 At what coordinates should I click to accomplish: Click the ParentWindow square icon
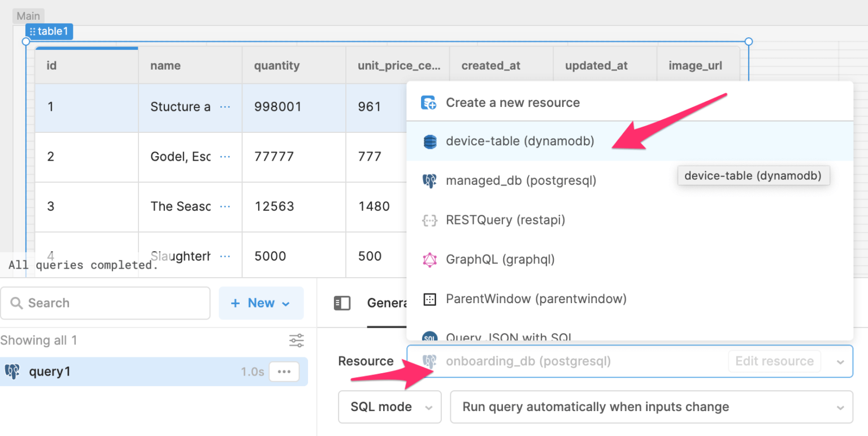coord(430,299)
